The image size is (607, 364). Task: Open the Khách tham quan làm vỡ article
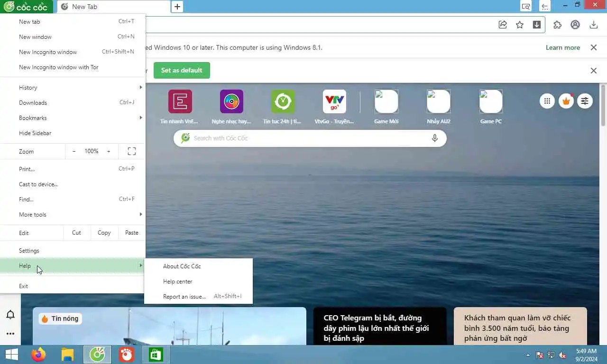tap(520, 326)
